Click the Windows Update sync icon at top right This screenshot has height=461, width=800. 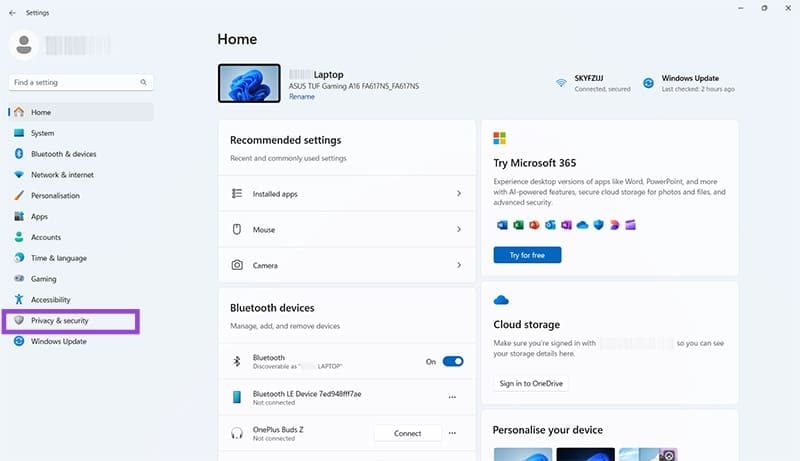648,83
